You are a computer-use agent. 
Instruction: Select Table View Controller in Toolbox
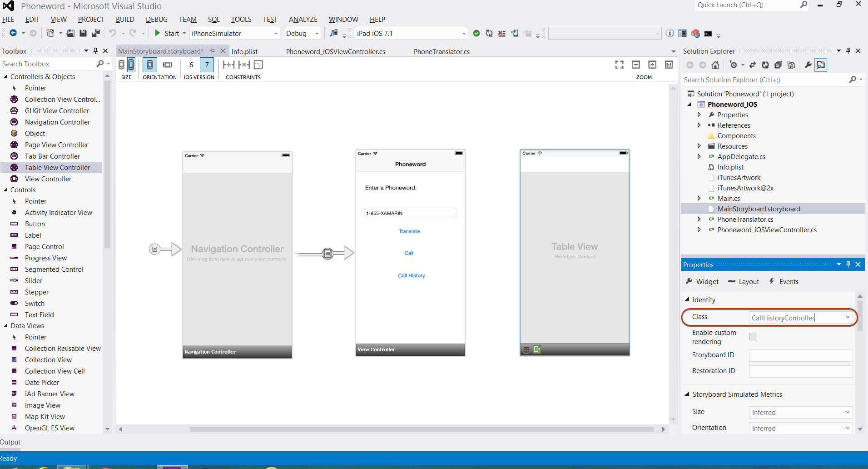pyautogui.click(x=57, y=168)
